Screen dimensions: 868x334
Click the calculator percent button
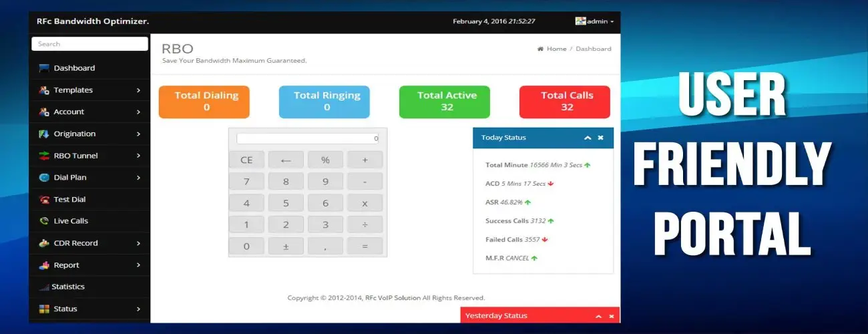325,160
